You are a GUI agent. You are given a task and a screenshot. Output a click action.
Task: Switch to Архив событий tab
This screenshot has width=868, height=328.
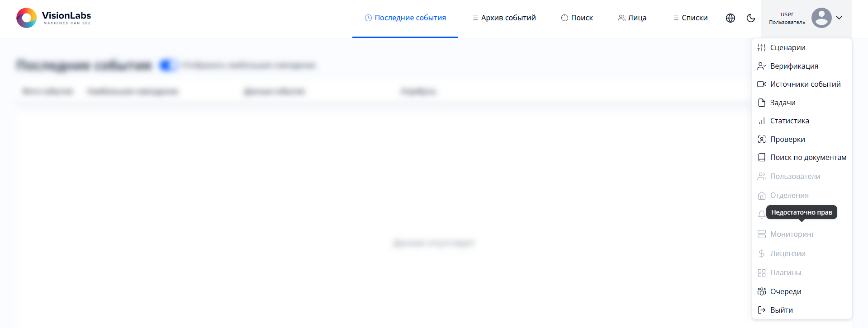[504, 18]
